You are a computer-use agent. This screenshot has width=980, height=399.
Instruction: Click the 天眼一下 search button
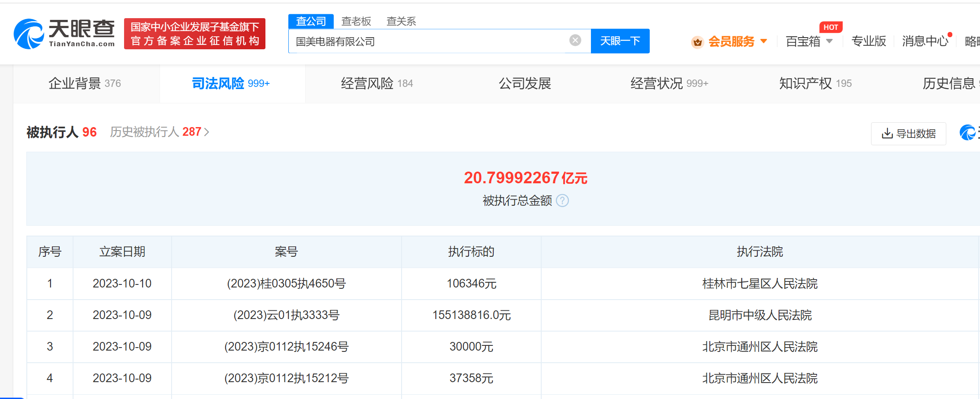coord(620,41)
